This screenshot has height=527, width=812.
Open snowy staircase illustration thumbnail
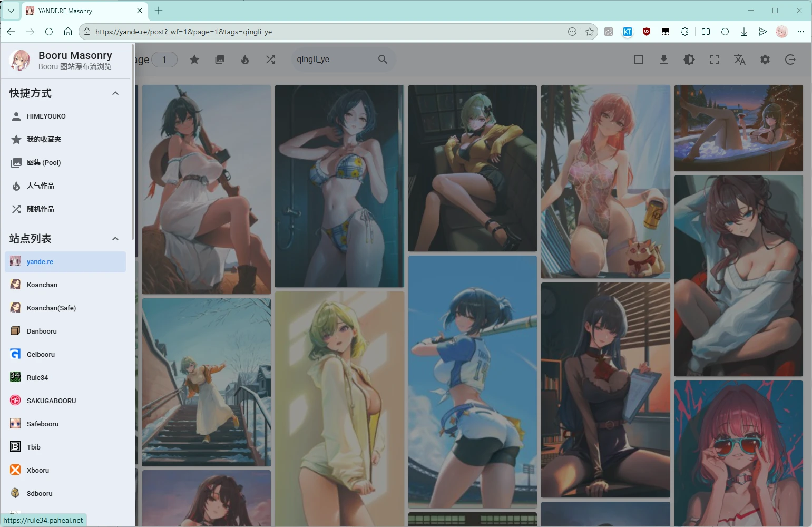point(207,382)
